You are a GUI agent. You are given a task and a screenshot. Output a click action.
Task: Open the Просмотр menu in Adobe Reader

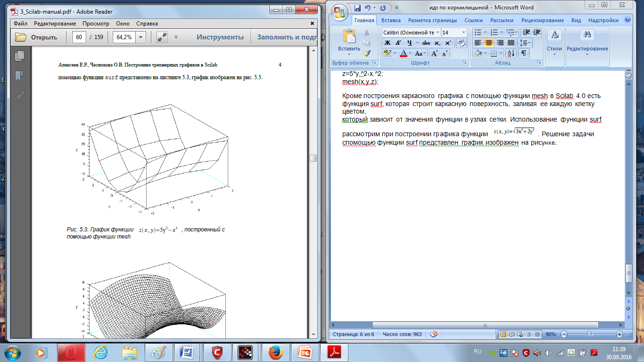coord(96,24)
